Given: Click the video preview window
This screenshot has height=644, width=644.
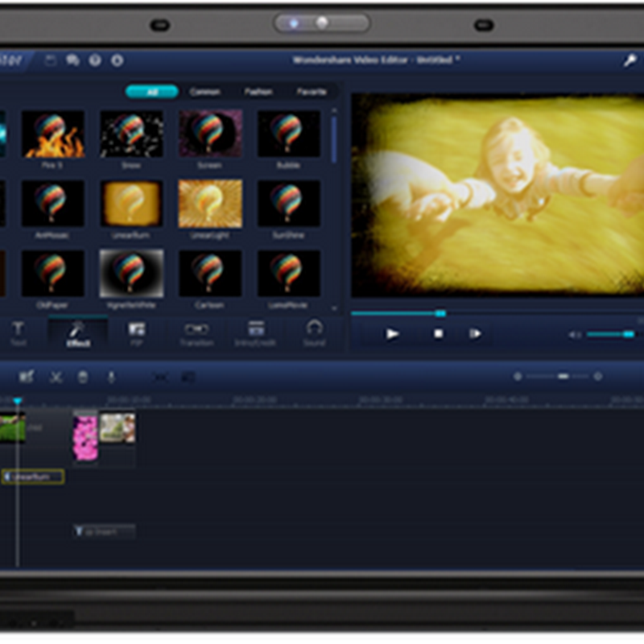Looking at the screenshot, I should (497, 196).
